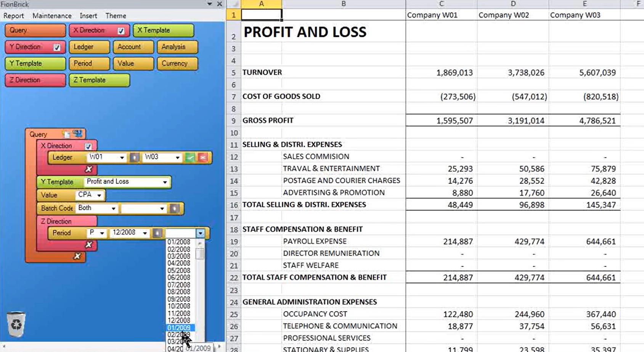Open the Report menu

tap(14, 16)
